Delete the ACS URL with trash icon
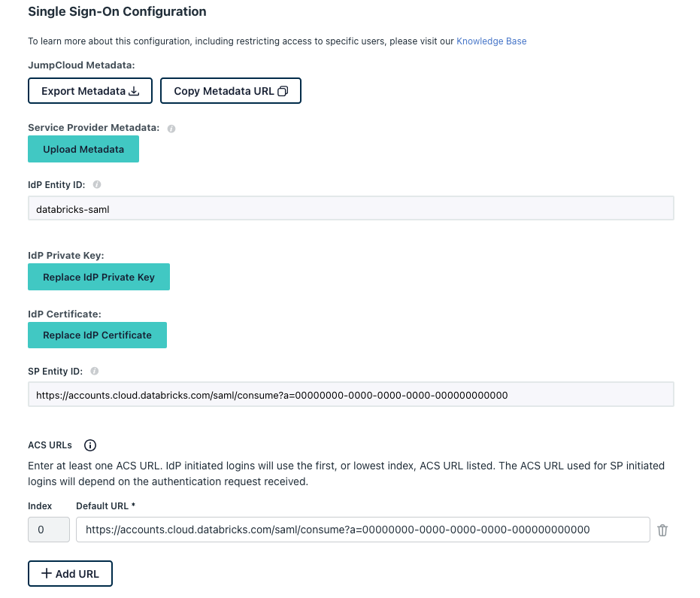 [662, 530]
